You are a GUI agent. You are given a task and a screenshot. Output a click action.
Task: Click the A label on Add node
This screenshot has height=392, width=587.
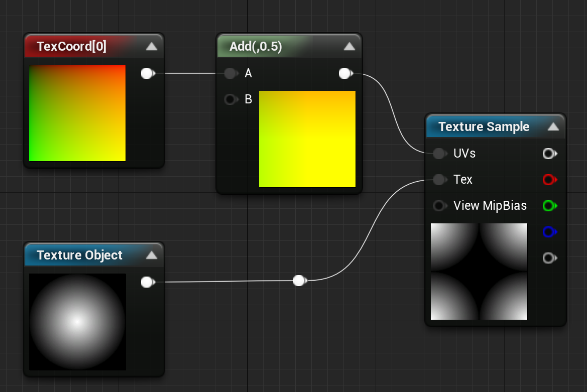coord(248,73)
